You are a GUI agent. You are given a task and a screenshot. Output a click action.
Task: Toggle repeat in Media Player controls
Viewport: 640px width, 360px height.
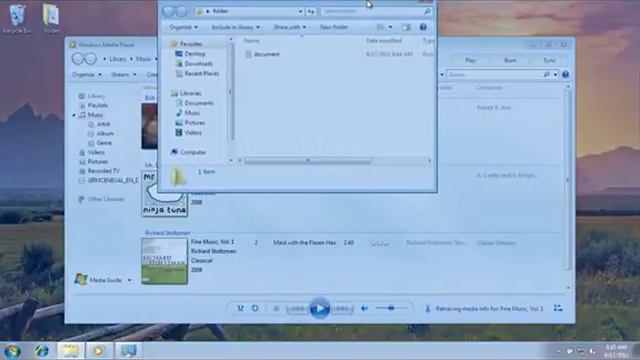255,308
